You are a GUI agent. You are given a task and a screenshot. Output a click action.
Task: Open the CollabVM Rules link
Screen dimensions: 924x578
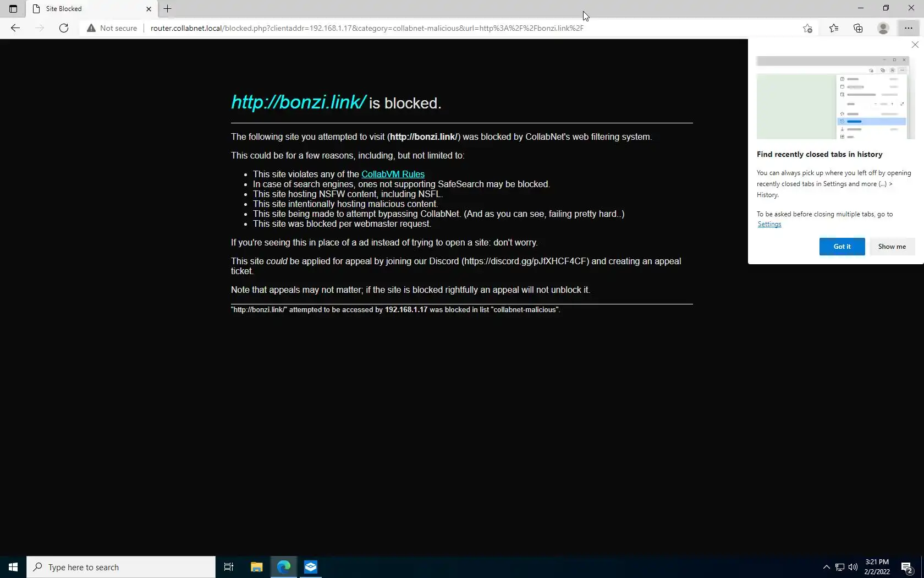393,174
